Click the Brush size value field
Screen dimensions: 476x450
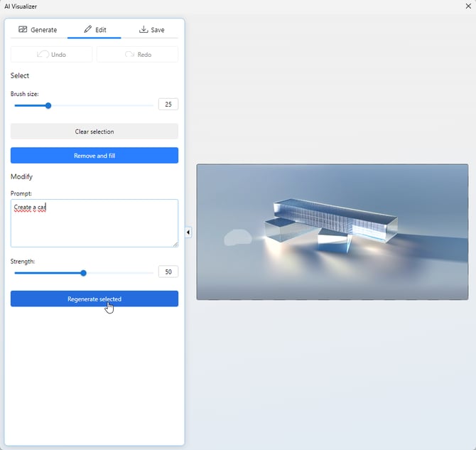tap(168, 105)
